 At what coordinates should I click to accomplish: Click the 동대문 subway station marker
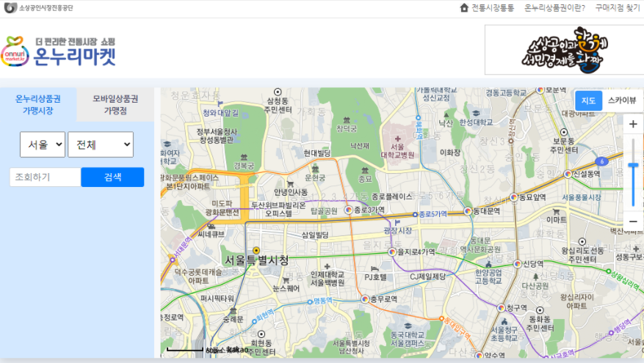pos(467,211)
